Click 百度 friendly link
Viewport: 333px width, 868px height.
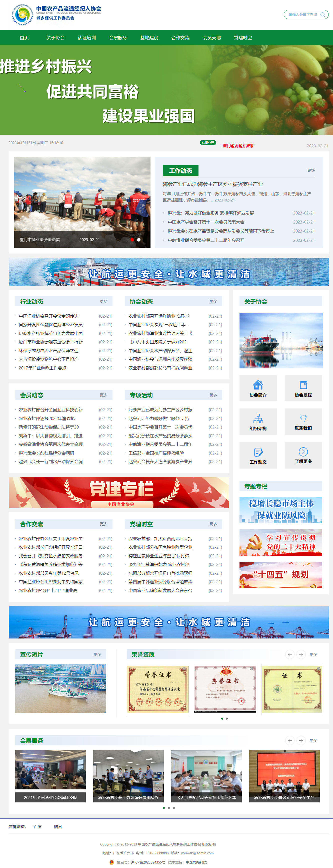(x=38, y=826)
